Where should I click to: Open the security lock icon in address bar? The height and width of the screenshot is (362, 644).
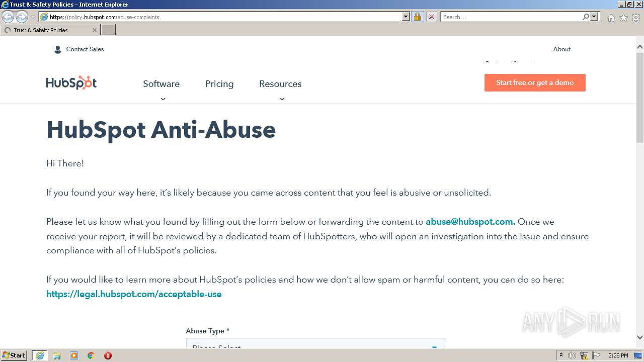click(417, 17)
